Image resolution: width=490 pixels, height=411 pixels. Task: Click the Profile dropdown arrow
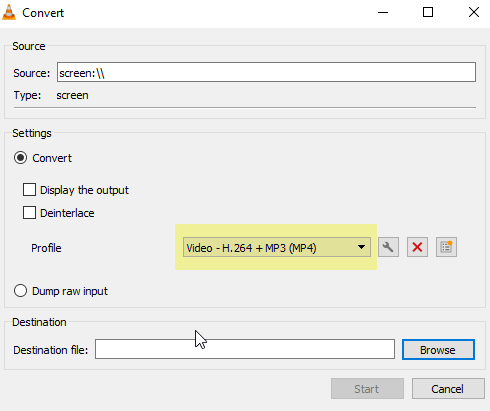click(x=361, y=247)
